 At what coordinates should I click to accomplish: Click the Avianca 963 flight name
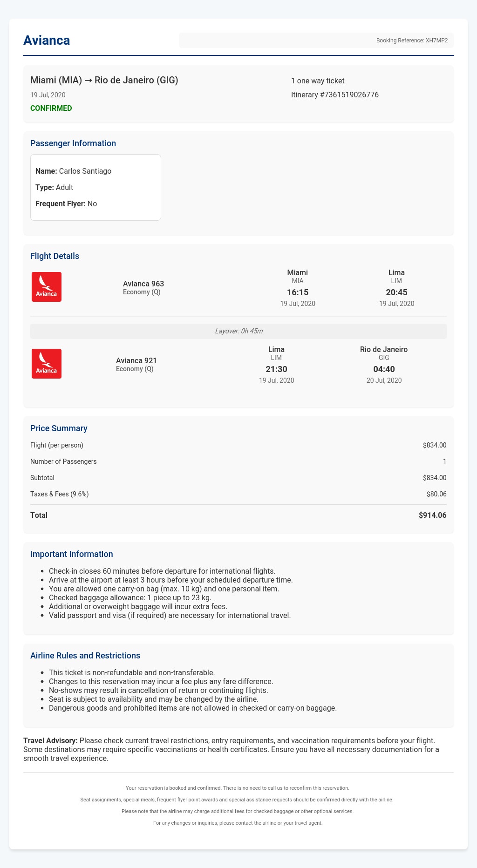[x=143, y=284]
